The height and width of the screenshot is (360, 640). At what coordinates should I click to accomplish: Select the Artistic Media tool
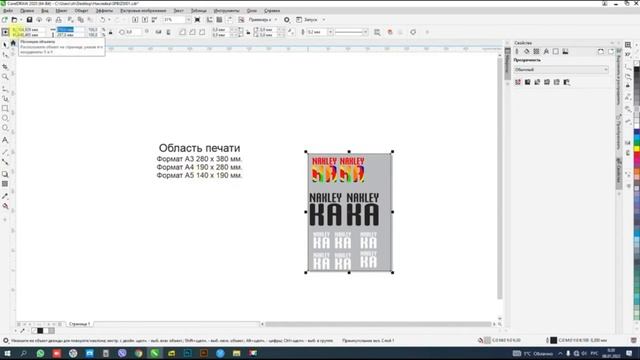[5, 98]
